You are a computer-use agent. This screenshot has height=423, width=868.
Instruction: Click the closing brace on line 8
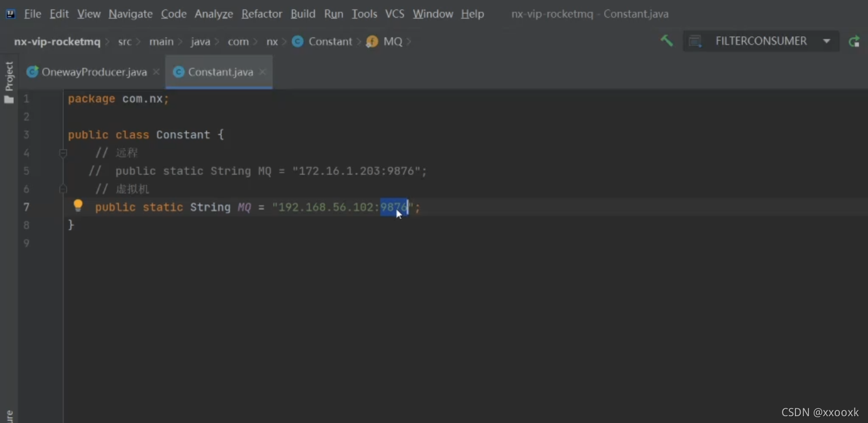[71, 225]
